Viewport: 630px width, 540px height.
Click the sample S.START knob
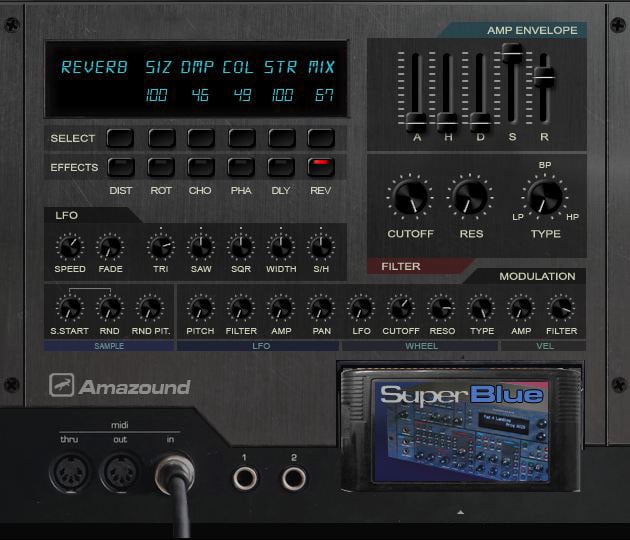(70, 308)
